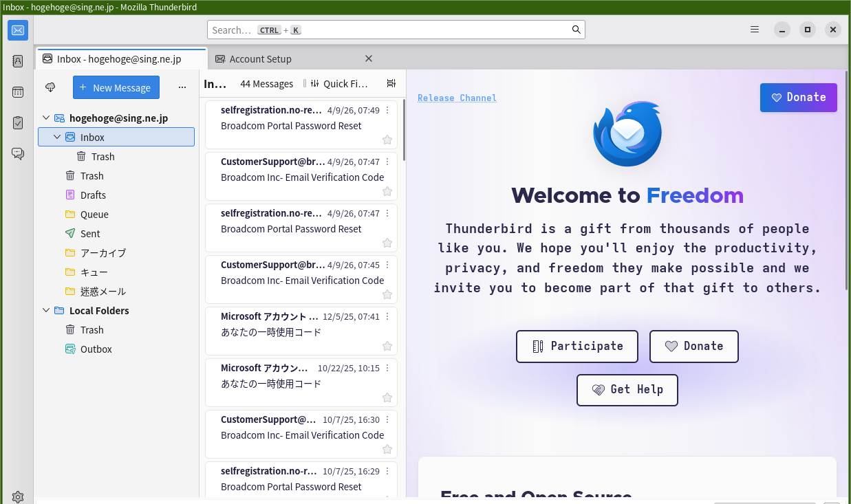851x504 pixels.
Task: Star the 10/22/25 Microsoft message
Action: tap(387, 397)
